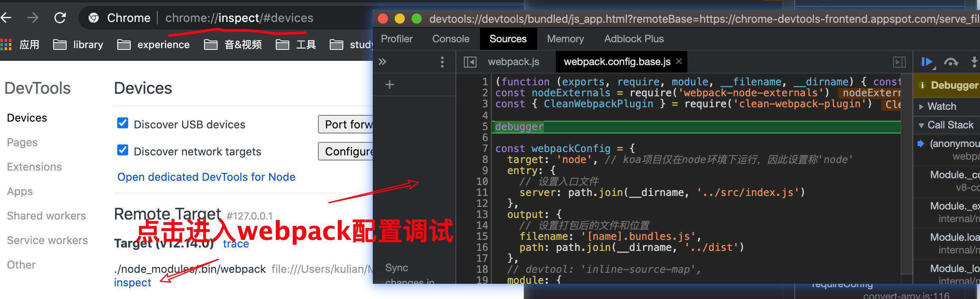The width and height of the screenshot is (980, 299).
Task: Open the webpack.js file tab
Action: [514, 62]
